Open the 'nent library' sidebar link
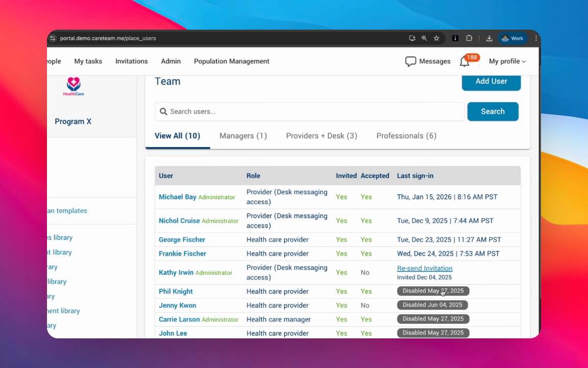The width and height of the screenshot is (588, 368). 63,311
